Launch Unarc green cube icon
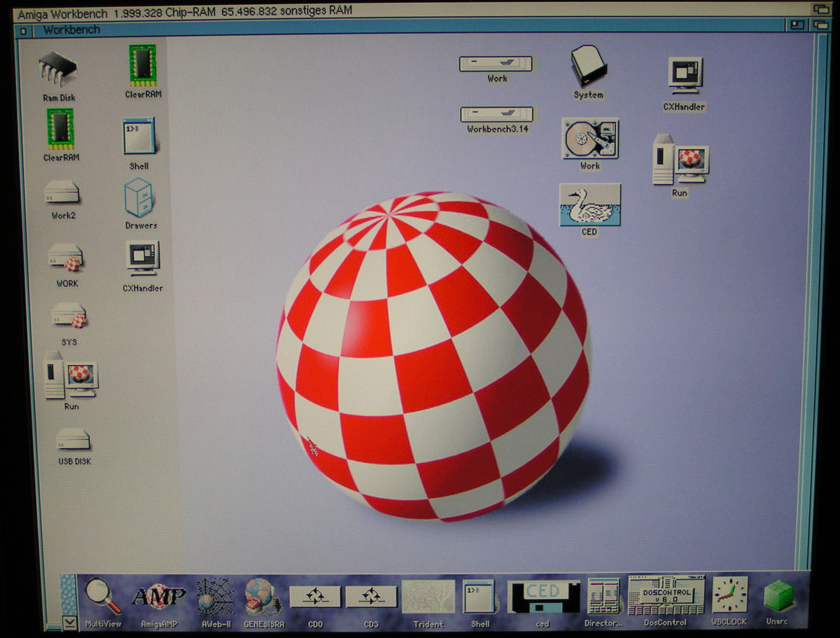 point(778,597)
